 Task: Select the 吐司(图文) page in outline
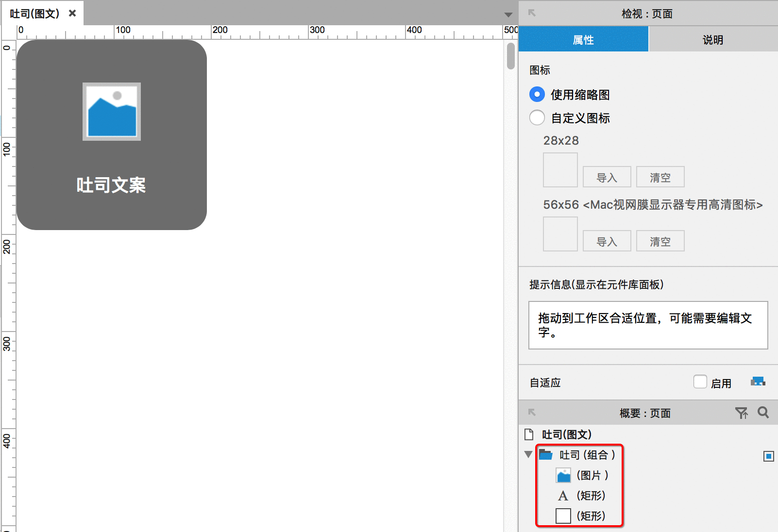pos(566,434)
